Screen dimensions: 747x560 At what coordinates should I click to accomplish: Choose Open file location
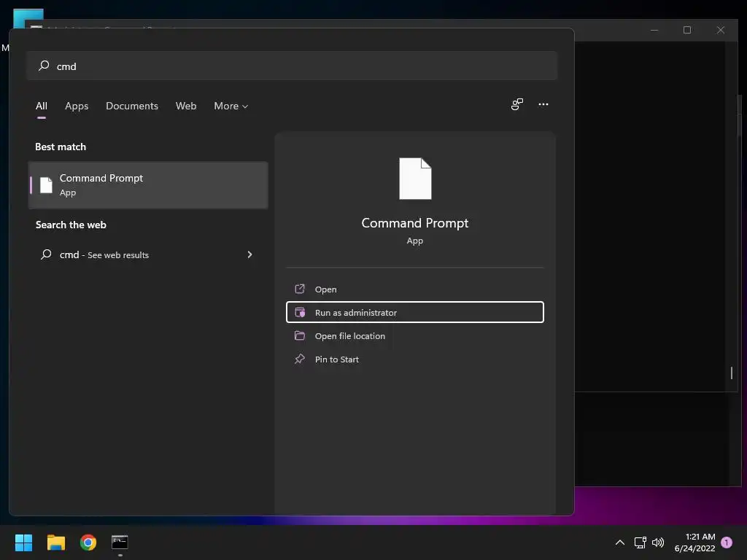click(x=414, y=335)
